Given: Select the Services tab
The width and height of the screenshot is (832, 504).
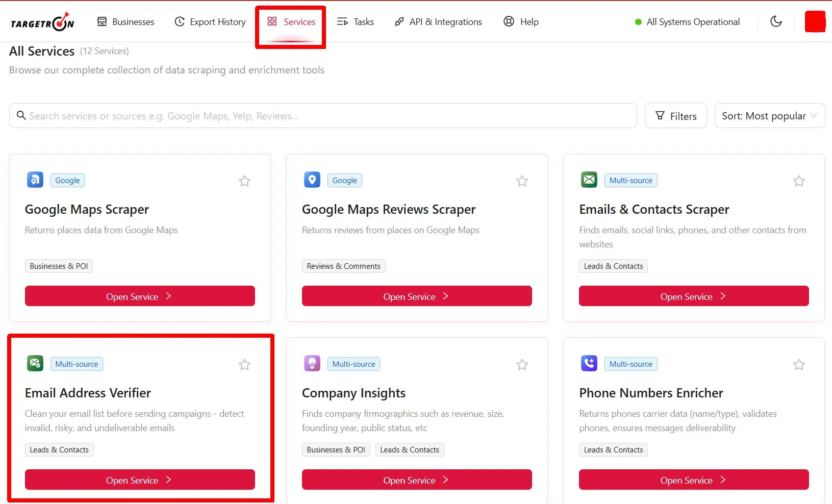Looking at the screenshot, I should coord(291,22).
